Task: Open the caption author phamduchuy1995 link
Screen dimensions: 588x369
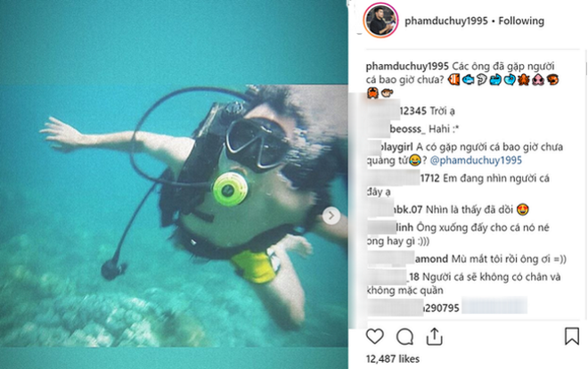Action: pyautogui.click(x=407, y=66)
